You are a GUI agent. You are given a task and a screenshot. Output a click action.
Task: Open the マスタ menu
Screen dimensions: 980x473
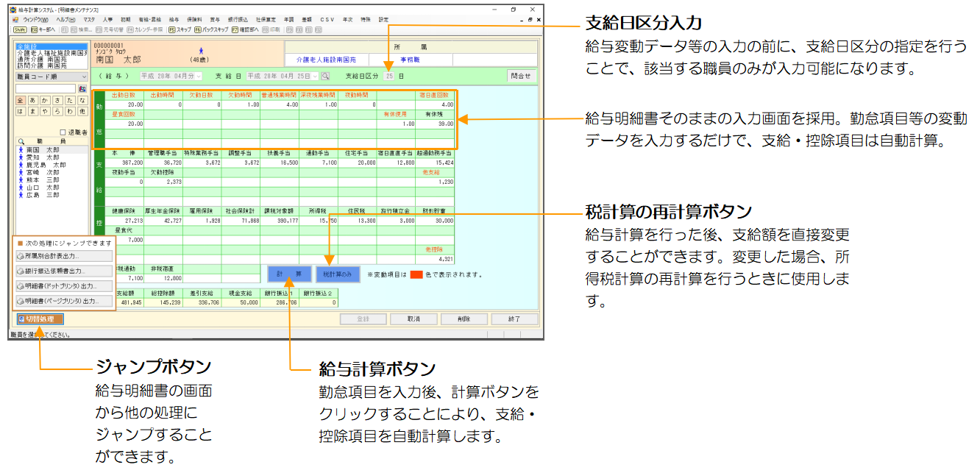click(89, 19)
